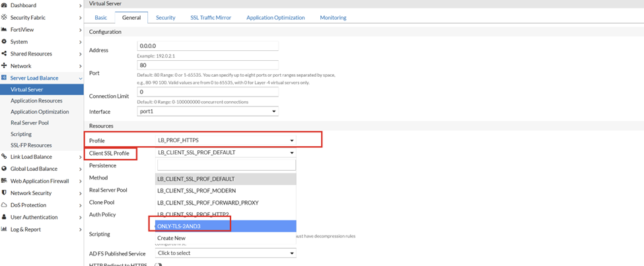This screenshot has width=644, height=266.
Task: Switch to the Security tab
Action: tap(166, 18)
